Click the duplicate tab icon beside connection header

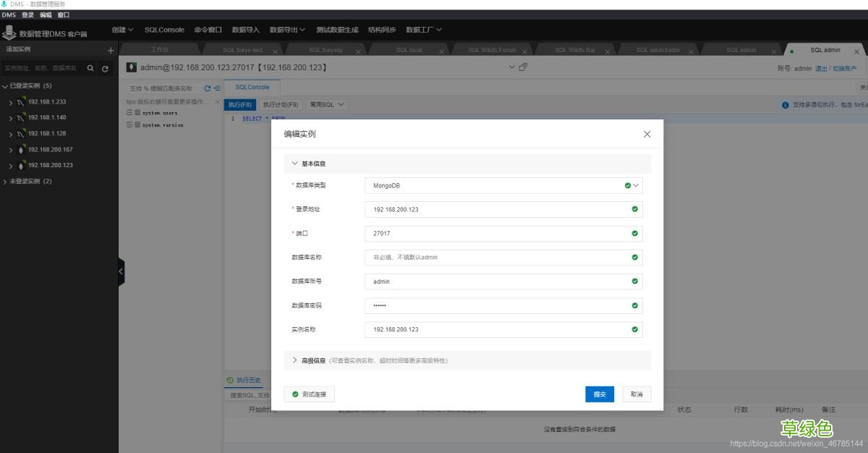[522, 66]
